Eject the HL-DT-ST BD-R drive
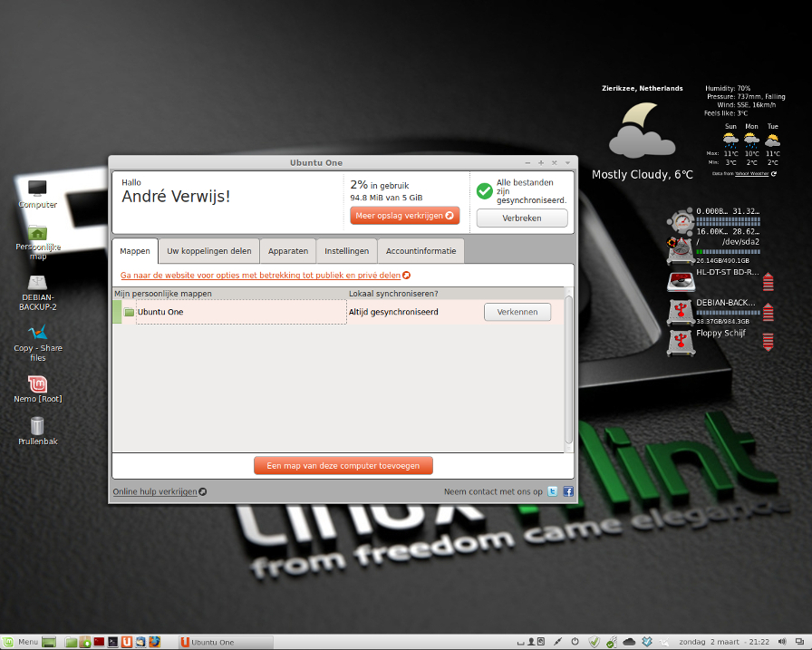The image size is (812, 650). point(768,282)
